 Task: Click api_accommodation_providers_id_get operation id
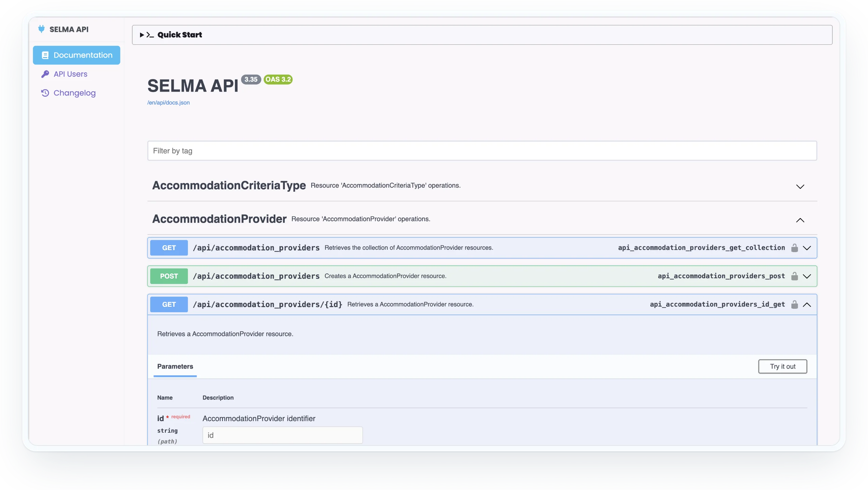point(717,304)
